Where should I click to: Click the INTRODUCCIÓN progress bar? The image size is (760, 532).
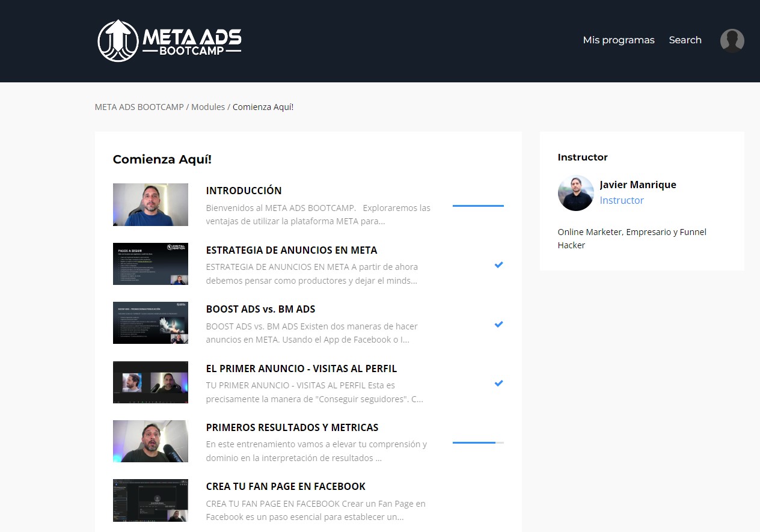pyautogui.click(x=478, y=206)
